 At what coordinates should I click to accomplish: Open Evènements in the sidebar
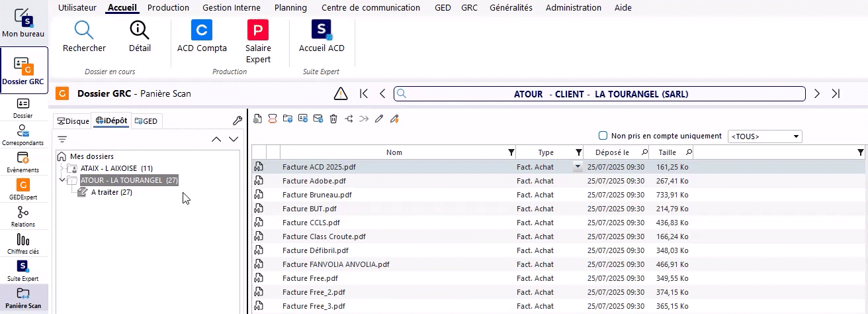[x=23, y=163]
